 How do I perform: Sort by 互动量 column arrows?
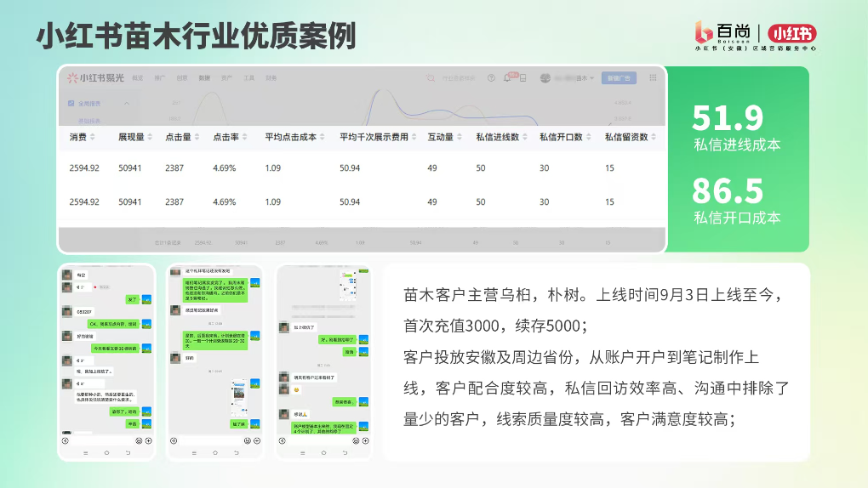pyautogui.click(x=459, y=137)
